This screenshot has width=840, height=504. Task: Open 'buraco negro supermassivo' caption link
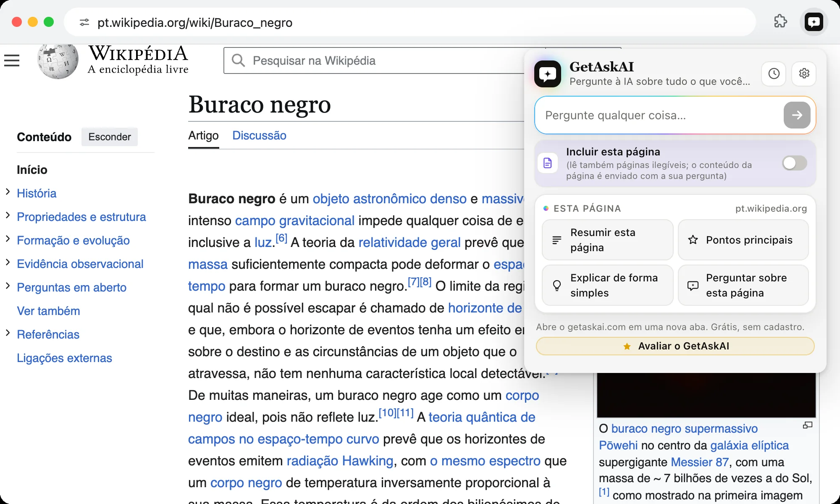click(685, 428)
